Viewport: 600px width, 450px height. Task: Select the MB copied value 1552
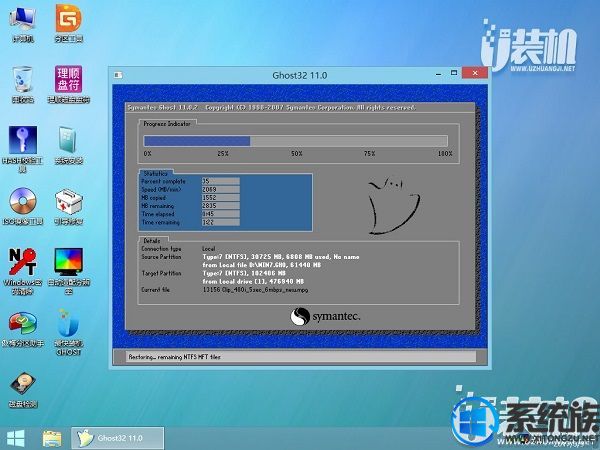tap(221, 197)
